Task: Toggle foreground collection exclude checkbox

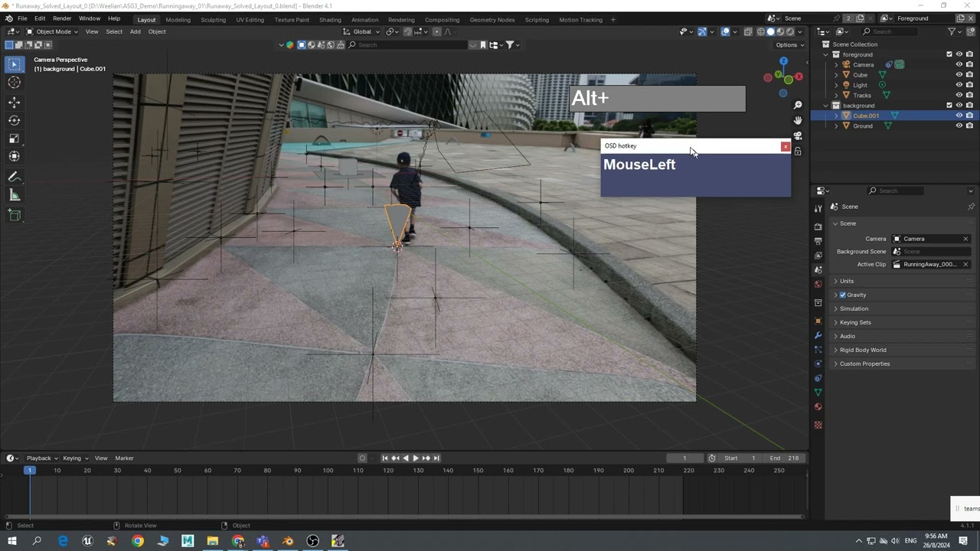Action: [949, 54]
